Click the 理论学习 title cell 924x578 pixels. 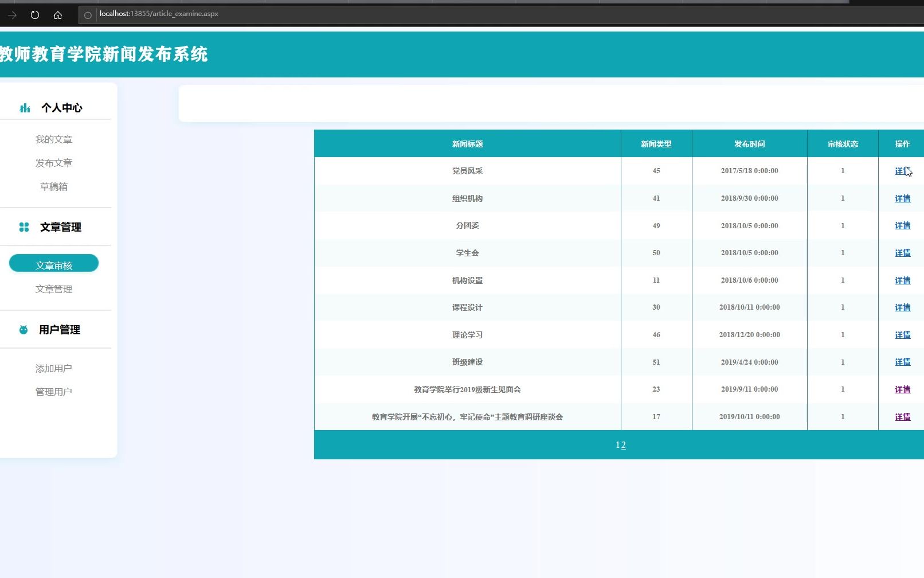467,335
